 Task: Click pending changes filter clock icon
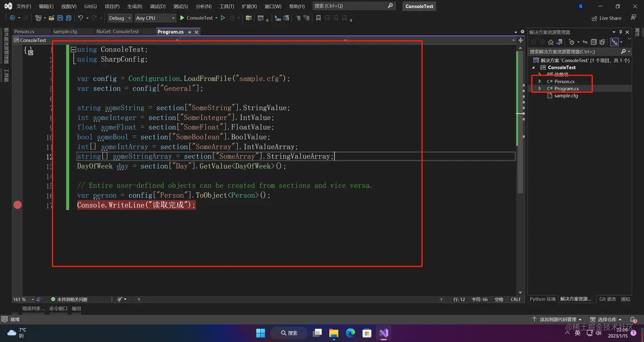click(572, 42)
